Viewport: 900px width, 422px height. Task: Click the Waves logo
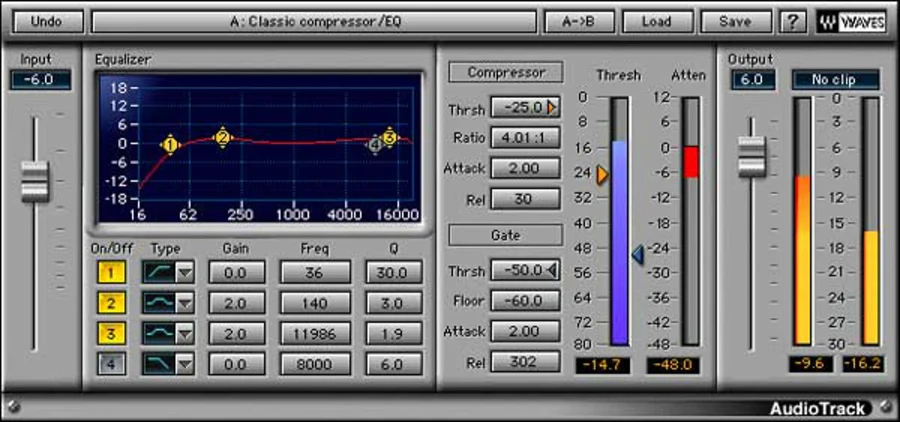[x=851, y=22]
